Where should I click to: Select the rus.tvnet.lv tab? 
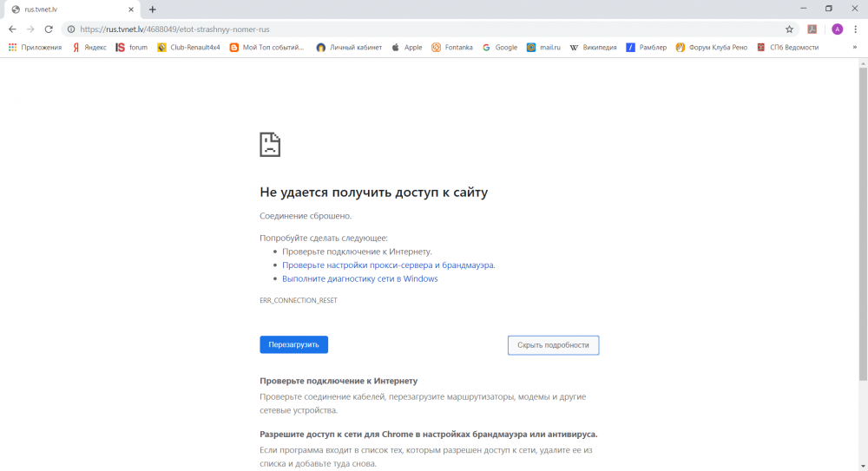pyautogui.click(x=72, y=10)
